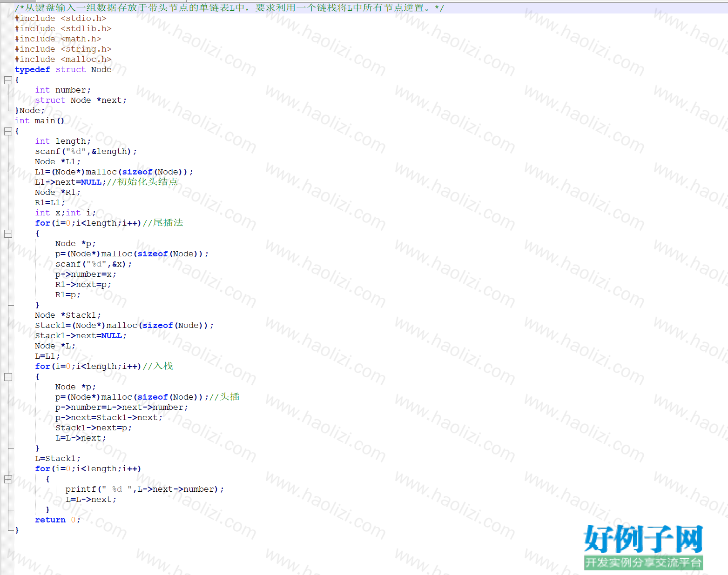Click the 'Stack1=(Node*)malloc(sizeof(Node));' line
The height and width of the screenshot is (575, 728).
(x=124, y=326)
